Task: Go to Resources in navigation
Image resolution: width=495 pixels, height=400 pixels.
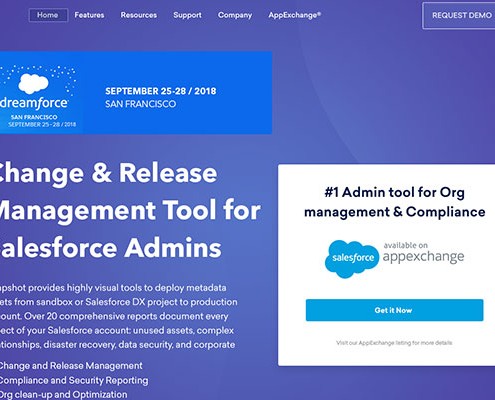Action: [x=139, y=15]
